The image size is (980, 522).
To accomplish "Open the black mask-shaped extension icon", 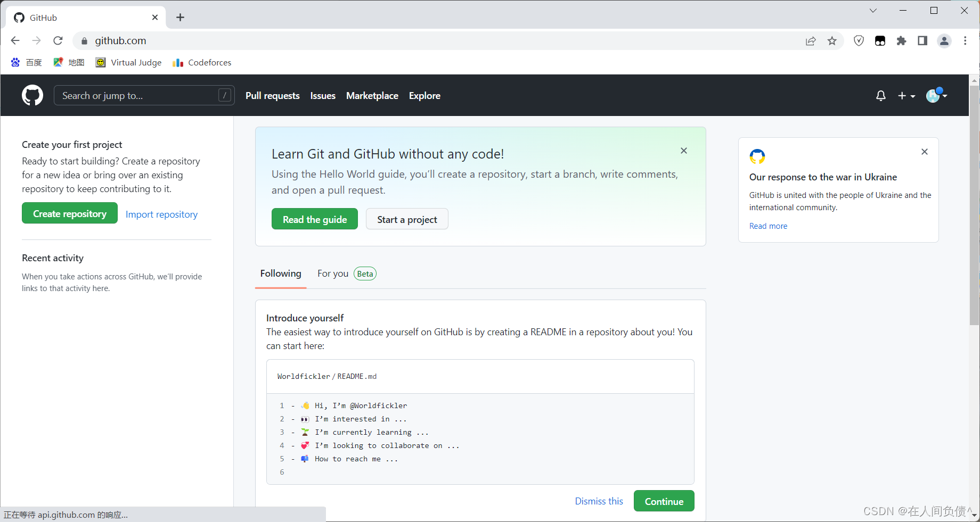I will (x=880, y=41).
